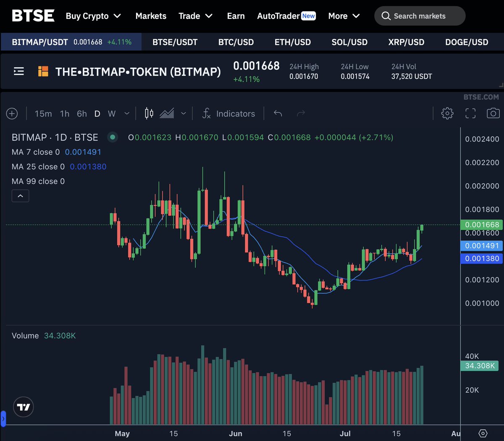Click the May date axis label
Image resolution: width=504 pixels, height=441 pixels.
click(122, 433)
